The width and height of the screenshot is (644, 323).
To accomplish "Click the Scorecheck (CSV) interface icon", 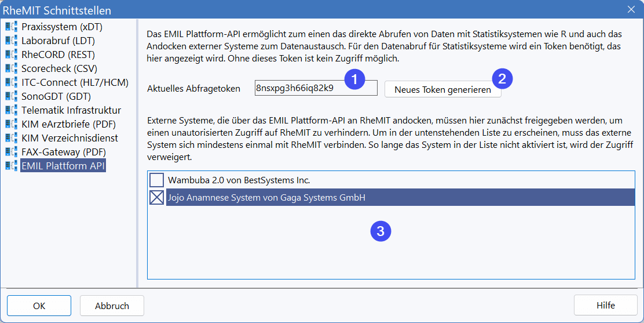I will [x=10, y=68].
